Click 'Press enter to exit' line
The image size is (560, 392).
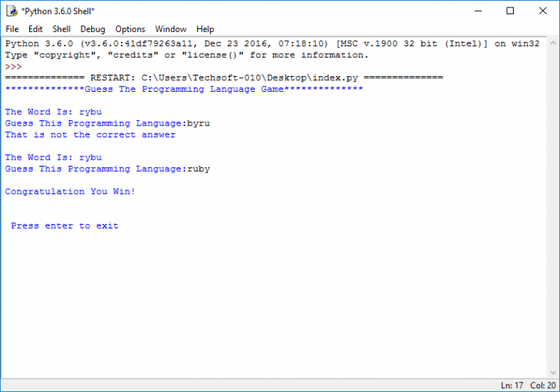(65, 225)
